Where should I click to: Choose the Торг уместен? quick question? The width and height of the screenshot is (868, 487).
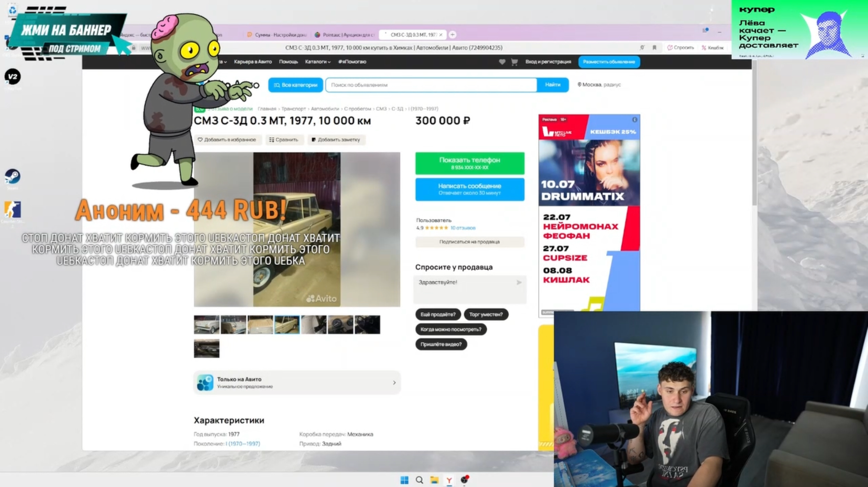click(486, 314)
